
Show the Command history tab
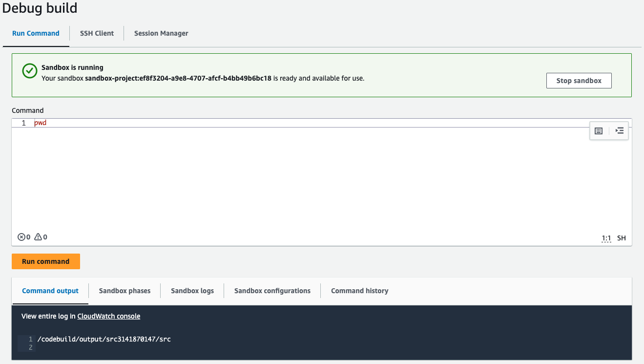pos(359,291)
